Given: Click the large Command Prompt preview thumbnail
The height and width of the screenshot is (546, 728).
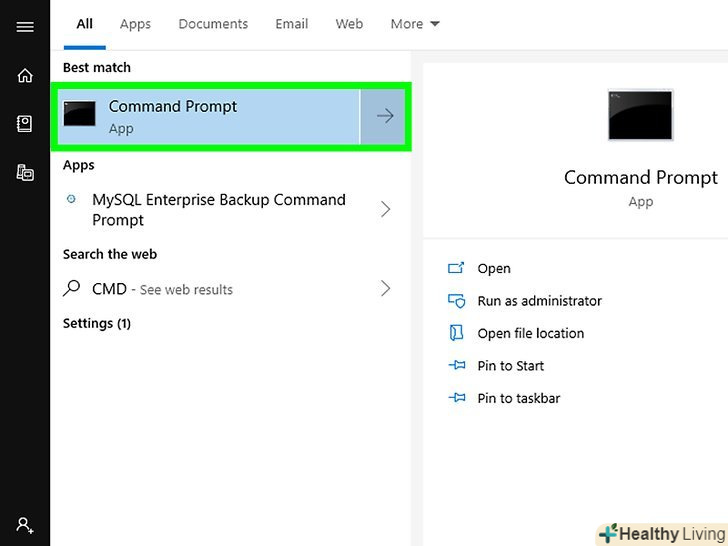Looking at the screenshot, I should [640, 115].
